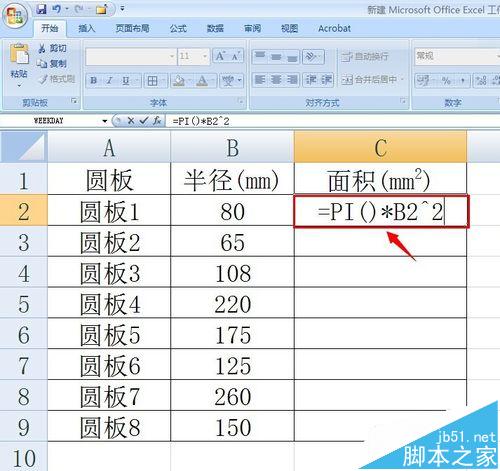Click Accounting Number Format icon
500x471 pixels.
(x=423, y=81)
